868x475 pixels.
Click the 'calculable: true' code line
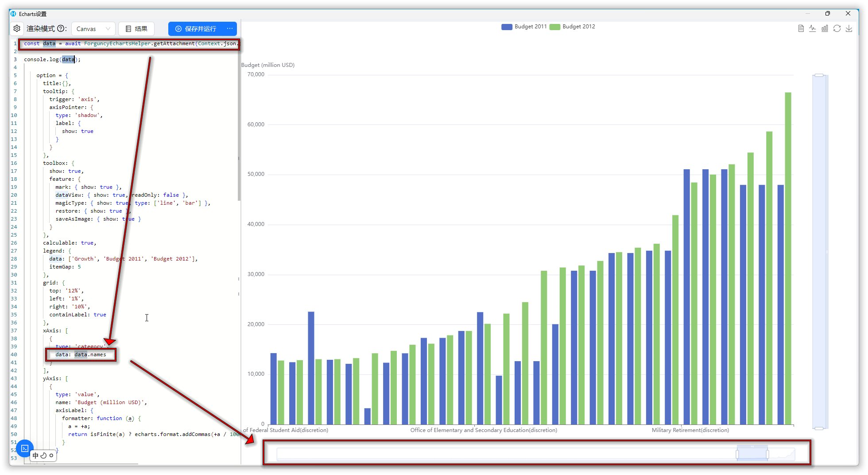[x=70, y=243]
